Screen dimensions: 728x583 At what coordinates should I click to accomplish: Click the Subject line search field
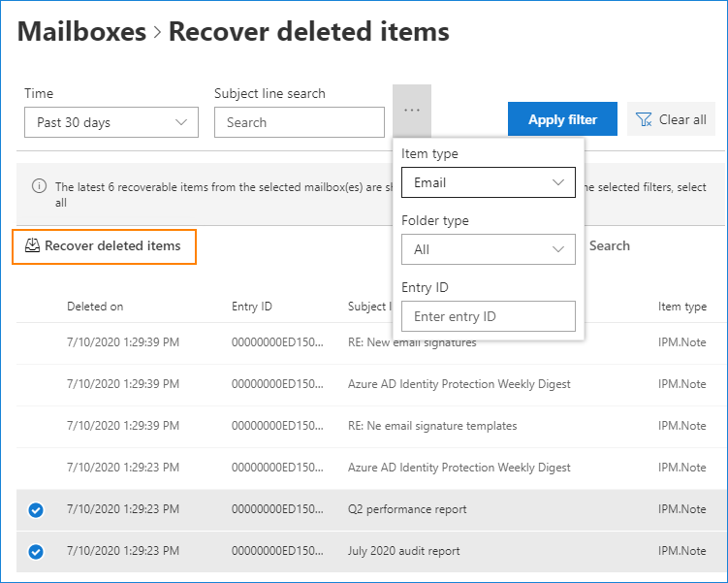coord(300,122)
